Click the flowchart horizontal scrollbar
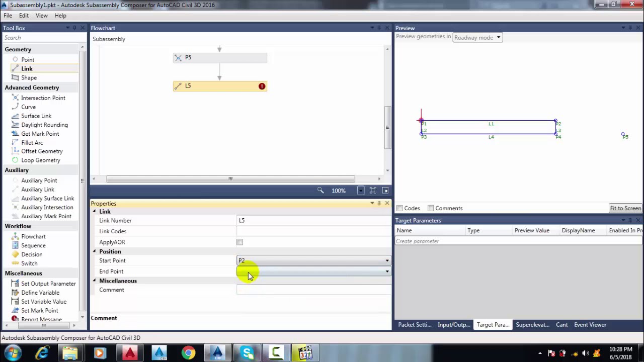This screenshot has width=644, height=362. click(x=230, y=179)
